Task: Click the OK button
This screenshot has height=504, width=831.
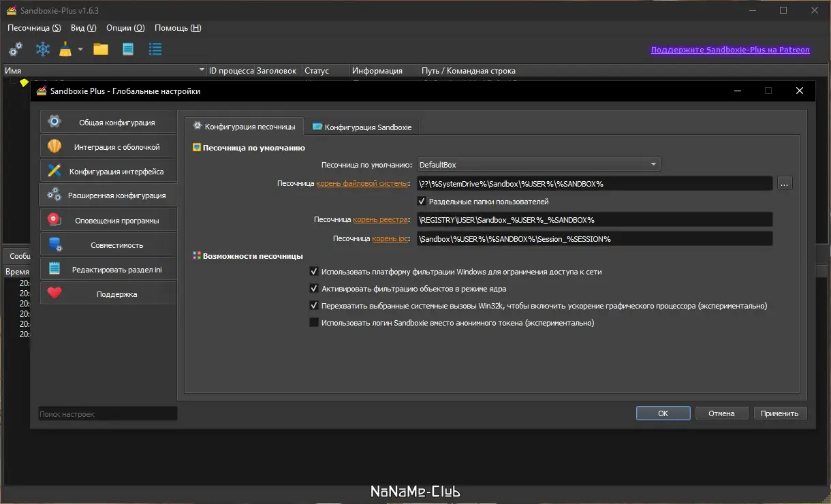Action: tap(663, 413)
